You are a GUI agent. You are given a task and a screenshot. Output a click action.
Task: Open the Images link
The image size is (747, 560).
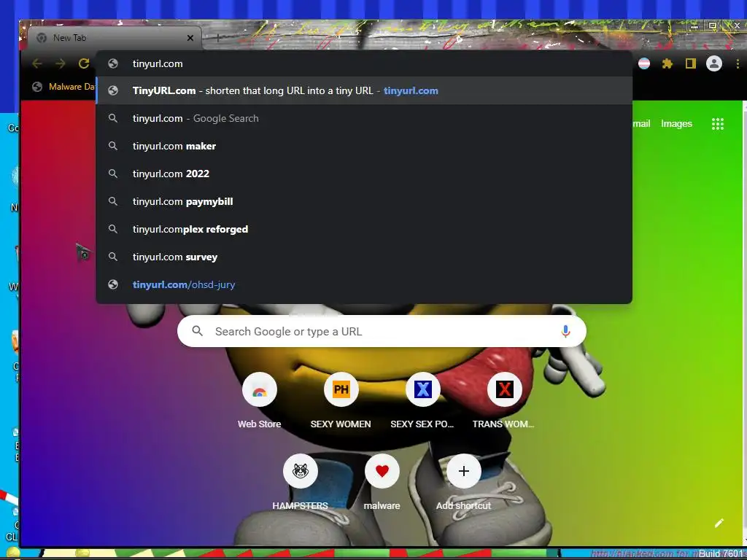676,124
